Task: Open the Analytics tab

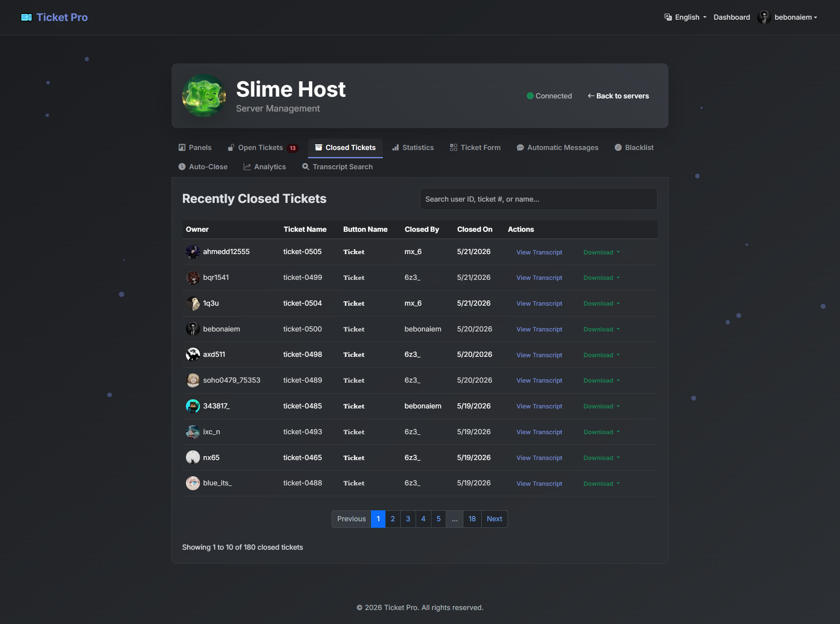Action: [x=265, y=167]
